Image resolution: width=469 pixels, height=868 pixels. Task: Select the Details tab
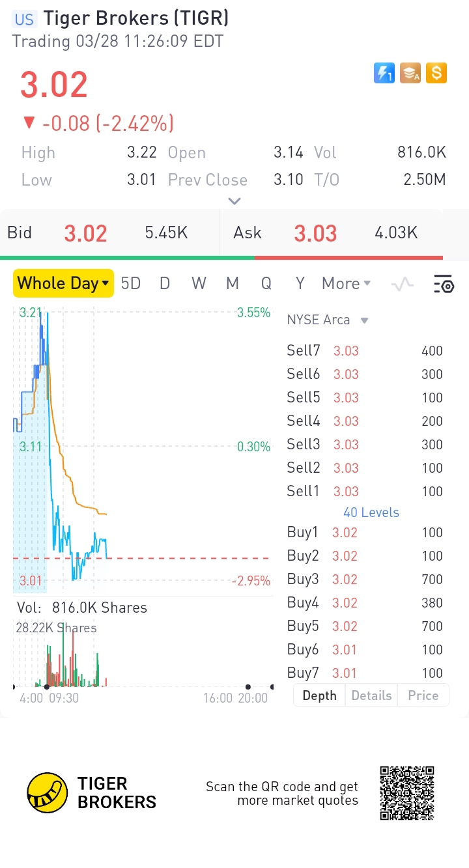coord(371,695)
